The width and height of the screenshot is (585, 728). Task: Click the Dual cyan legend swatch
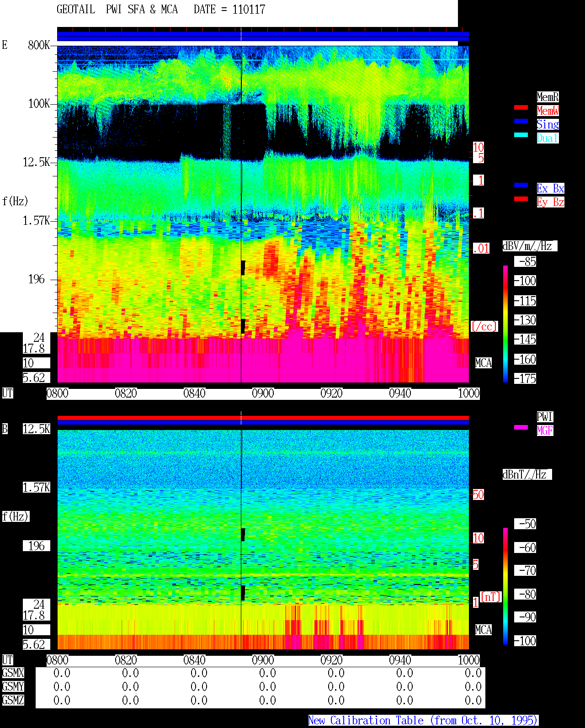pos(521,135)
